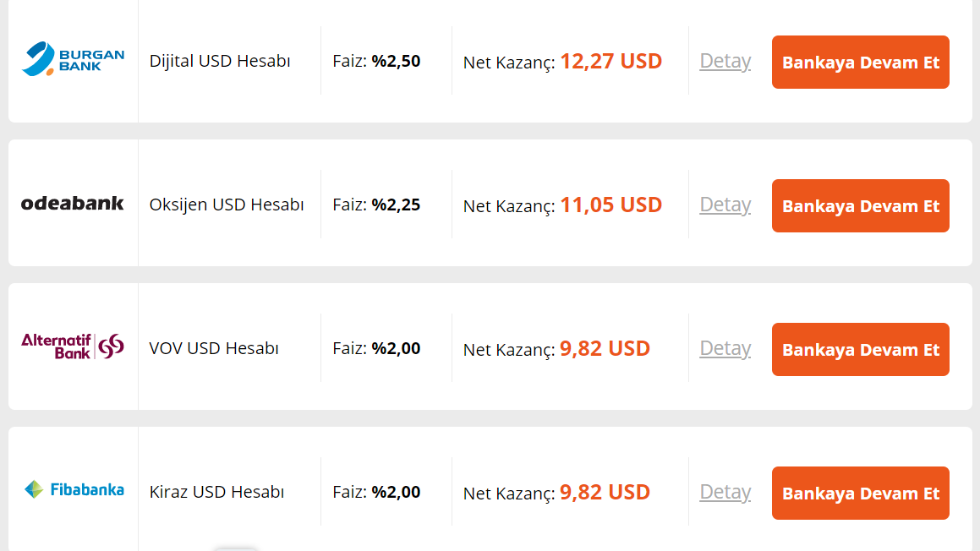Click the %2,50 interest rate value
The width and height of the screenshot is (980, 551).
(x=396, y=61)
